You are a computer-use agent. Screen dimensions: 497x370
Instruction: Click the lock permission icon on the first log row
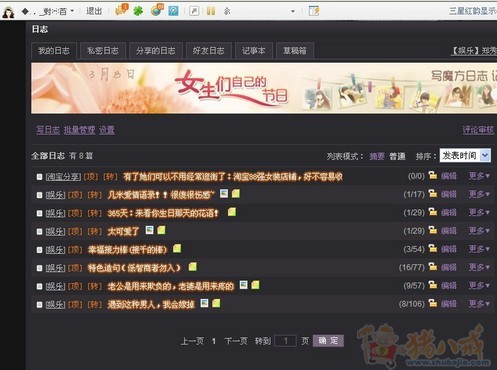point(433,175)
